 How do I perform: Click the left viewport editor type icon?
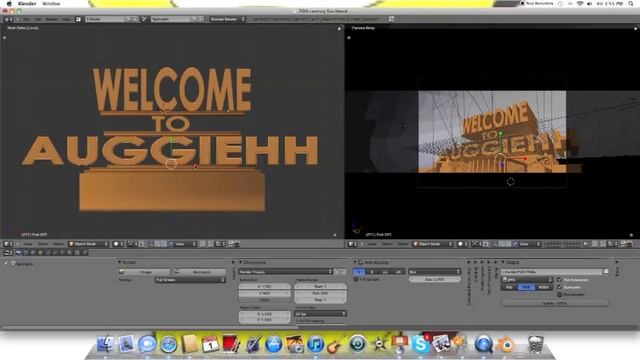click(x=7, y=244)
